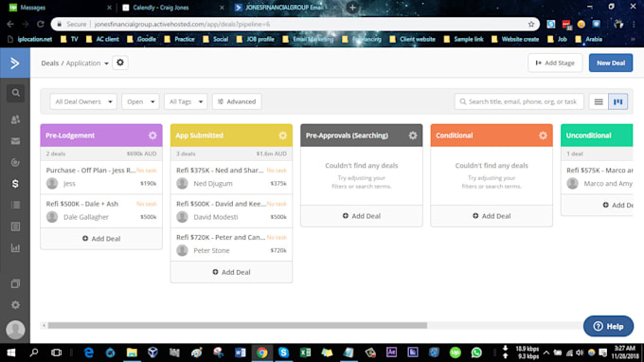
Task: Open the Apps copy sidebar icon
Action: click(x=15, y=284)
